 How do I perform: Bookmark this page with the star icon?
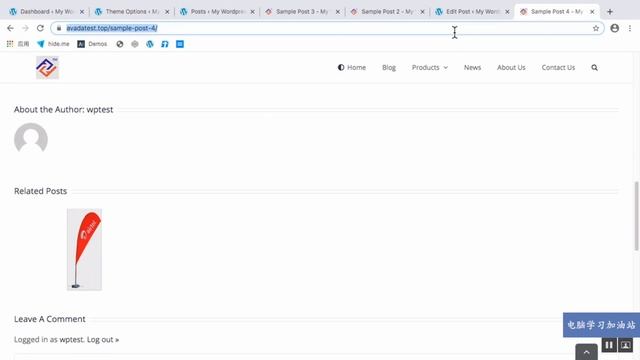[x=596, y=28]
